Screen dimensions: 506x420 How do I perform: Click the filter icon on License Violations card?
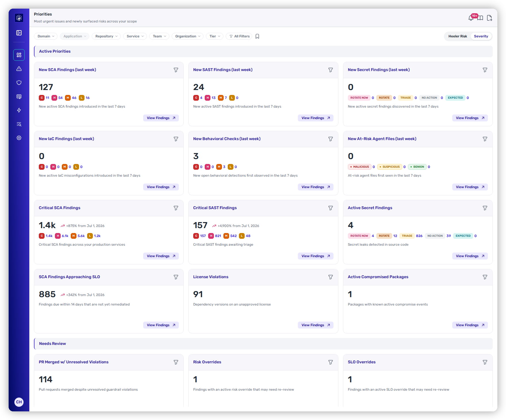coord(331,277)
